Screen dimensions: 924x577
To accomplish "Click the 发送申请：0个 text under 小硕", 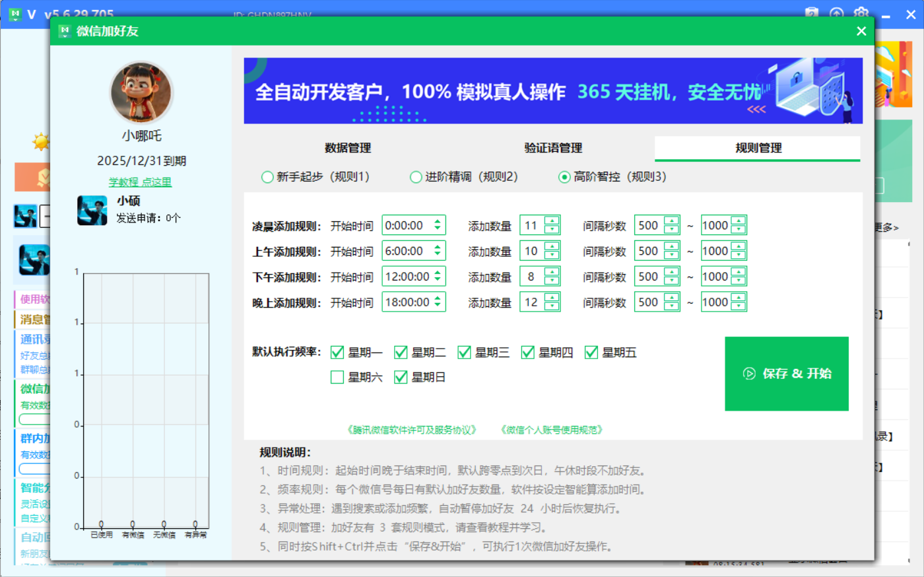I will tap(148, 218).
